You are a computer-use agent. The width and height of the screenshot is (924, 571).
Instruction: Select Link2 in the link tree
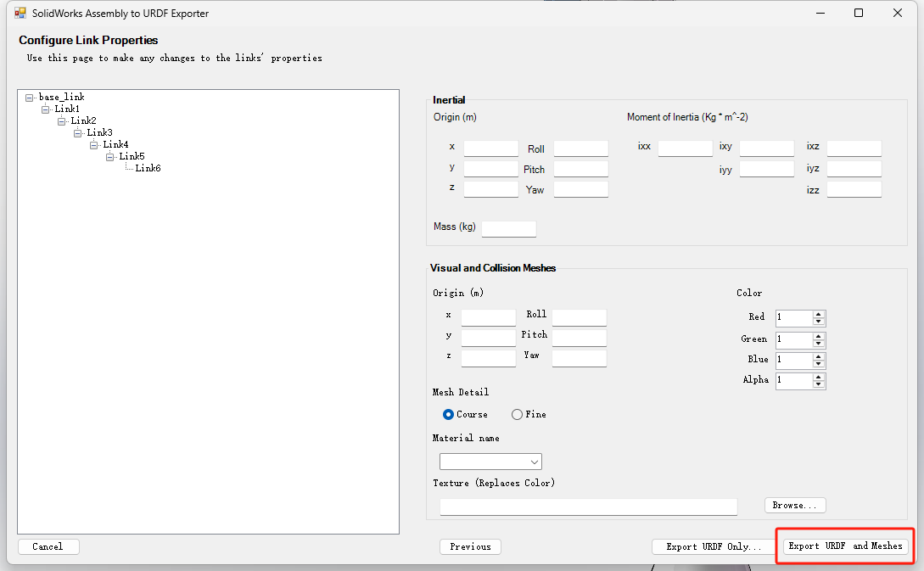pos(83,120)
